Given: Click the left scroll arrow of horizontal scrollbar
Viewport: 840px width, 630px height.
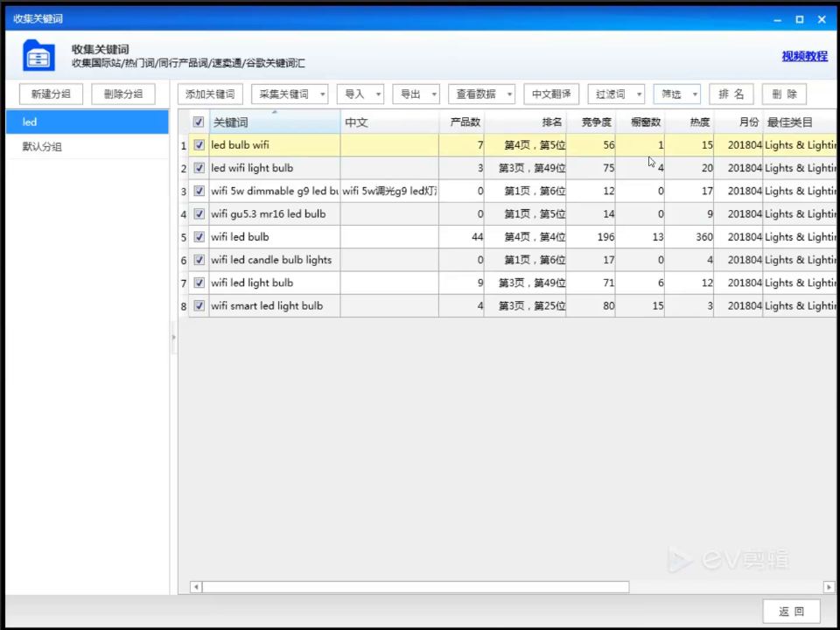Looking at the screenshot, I should (x=196, y=587).
